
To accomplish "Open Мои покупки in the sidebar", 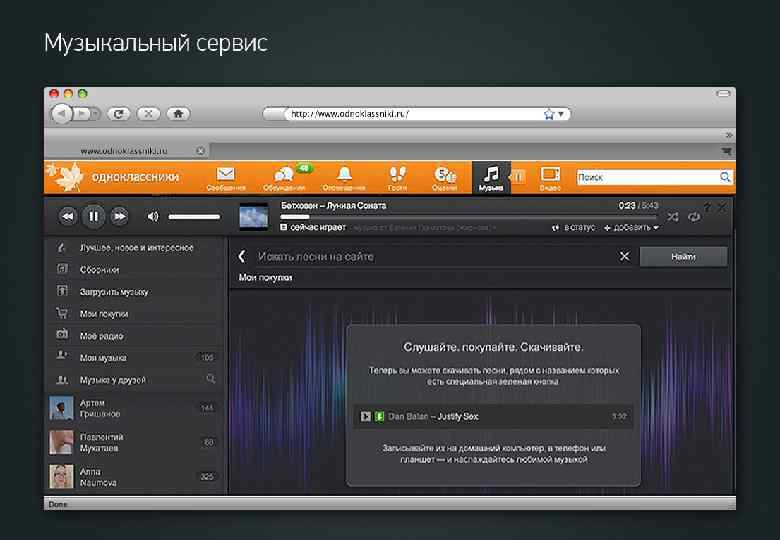I will [x=135, y=314].
